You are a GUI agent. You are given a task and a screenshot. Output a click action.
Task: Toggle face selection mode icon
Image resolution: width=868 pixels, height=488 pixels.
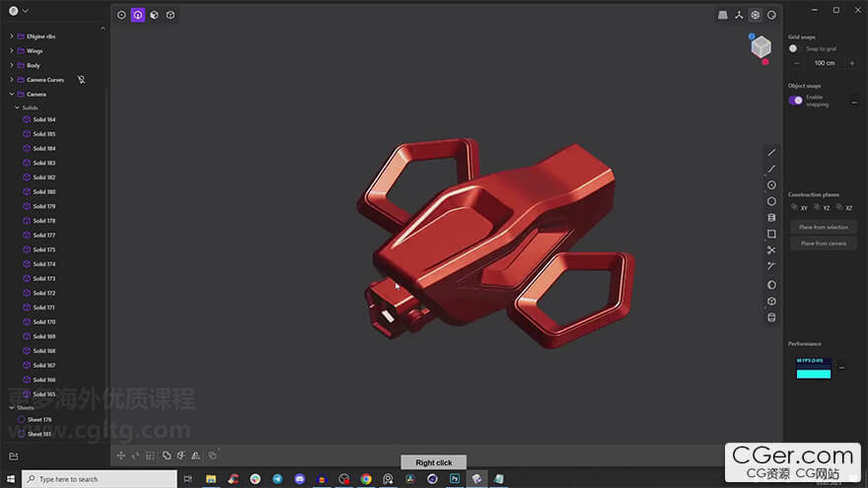[154, 15]
